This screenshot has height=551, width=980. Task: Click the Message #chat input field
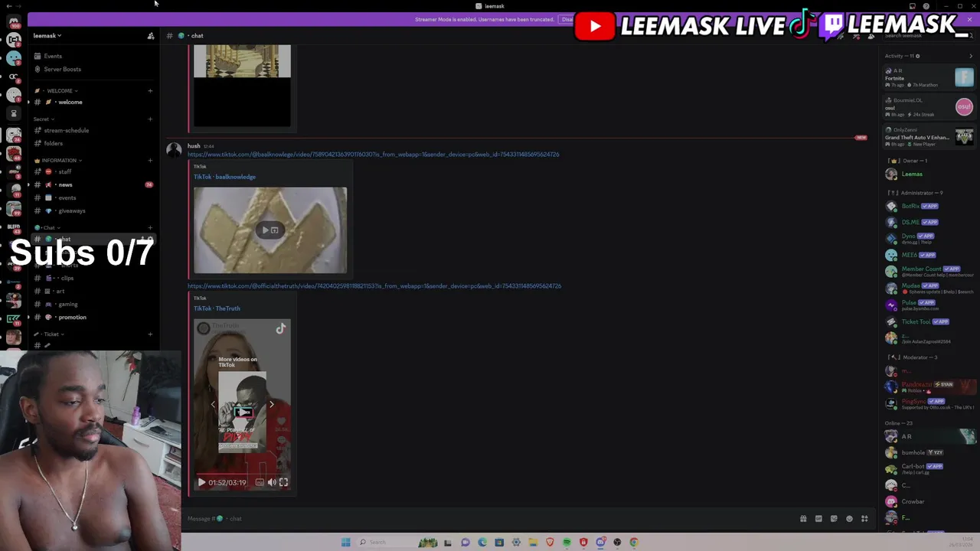490,519
